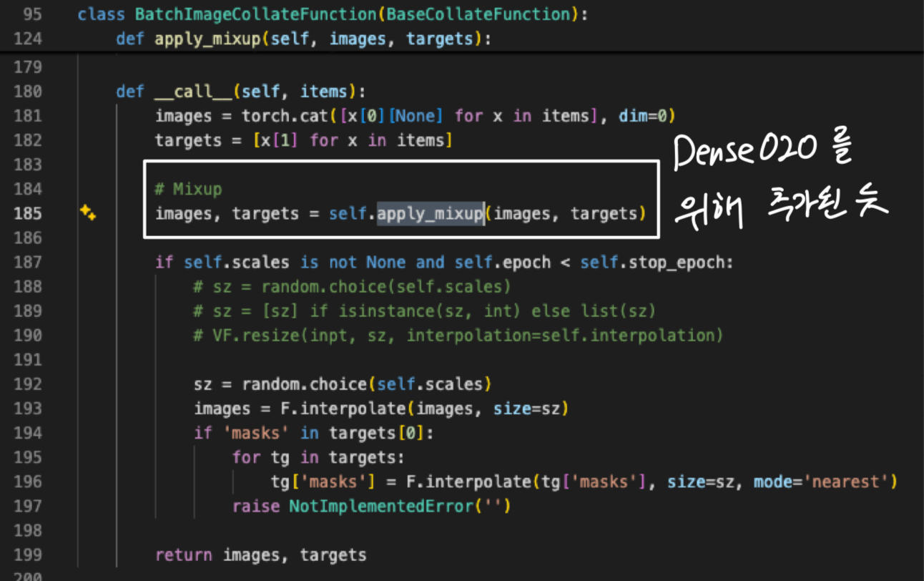Click 'targets = [x[1] for x in items]' line
Viewport: 924px width, 581px height.
[x=304, y=140]
